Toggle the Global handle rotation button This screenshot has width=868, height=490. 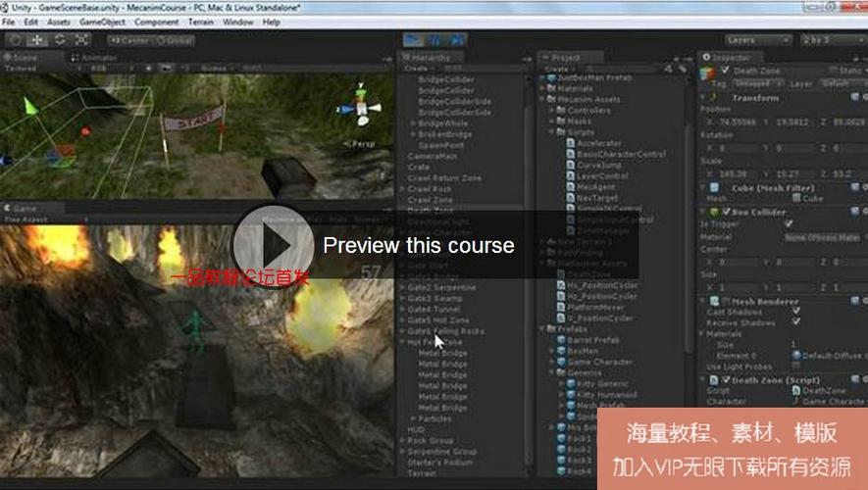174,40
